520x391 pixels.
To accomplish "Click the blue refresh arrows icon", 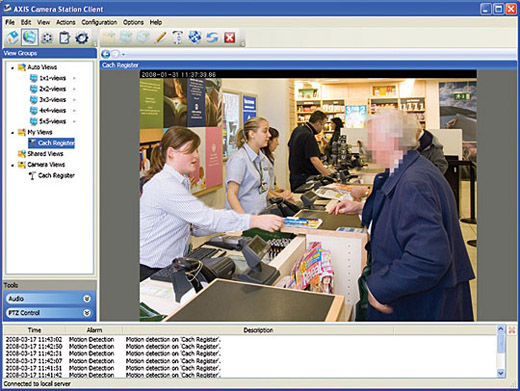I will coord(212,37).
